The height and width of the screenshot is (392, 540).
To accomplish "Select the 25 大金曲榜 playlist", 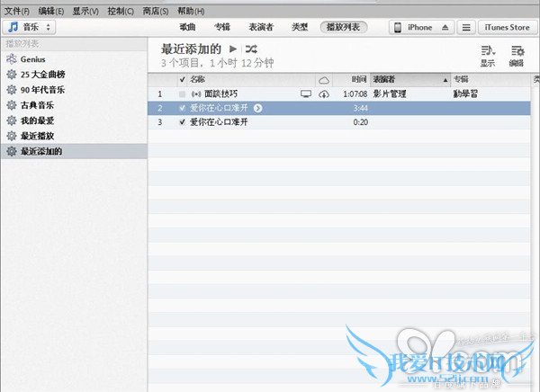I will click(42, 75).
